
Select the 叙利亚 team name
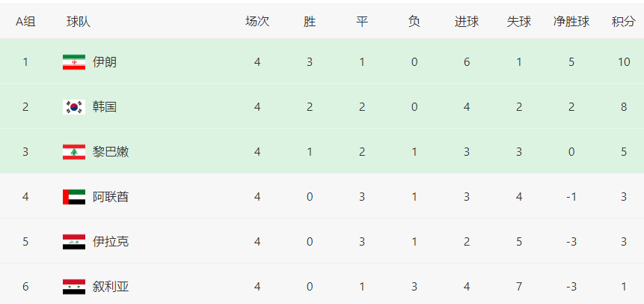point(111,287)
